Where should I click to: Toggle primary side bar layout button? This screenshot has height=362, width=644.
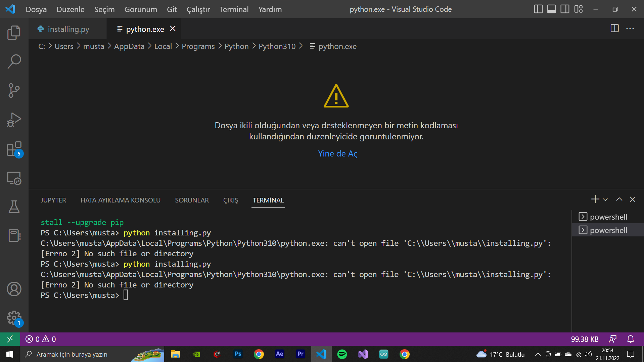point(538,9)
